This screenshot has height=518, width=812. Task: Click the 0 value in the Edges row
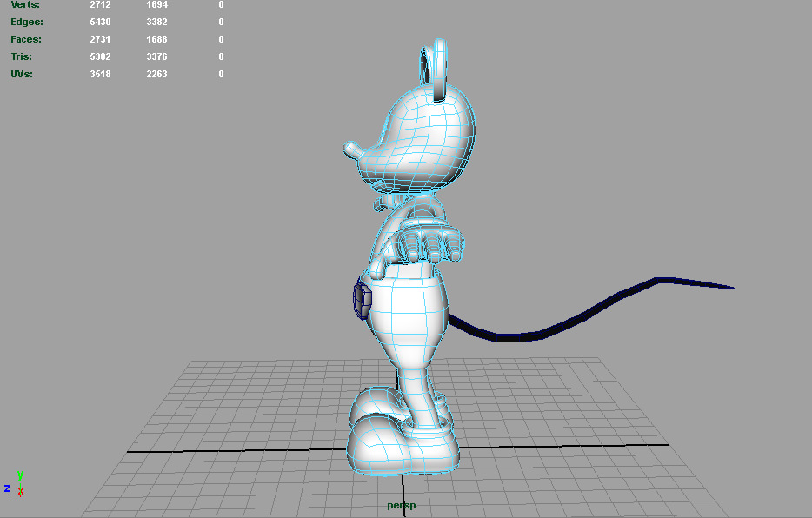(x=221, y=22)
